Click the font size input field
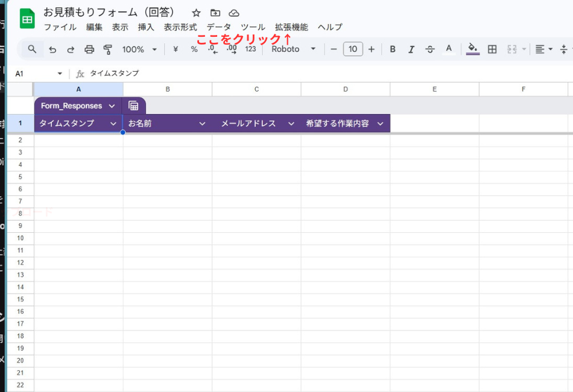Screen dimensions: 573x392 pos(353,49)
